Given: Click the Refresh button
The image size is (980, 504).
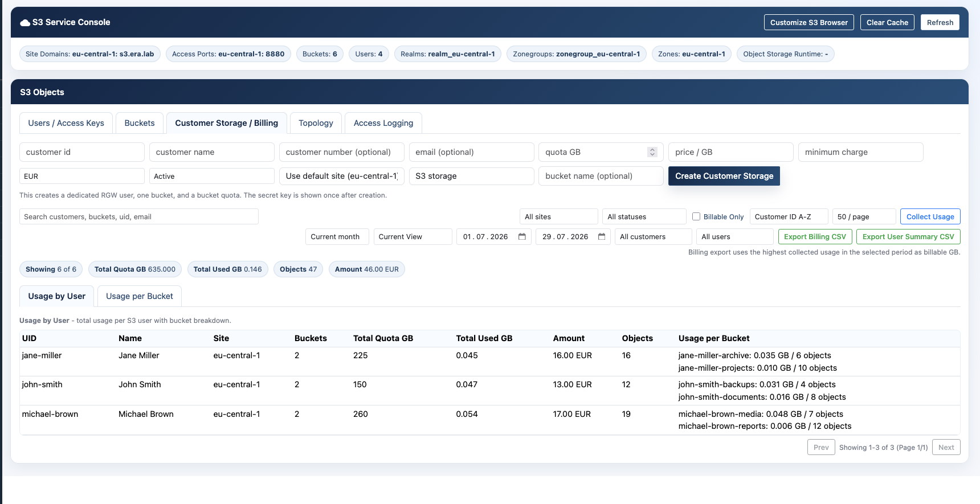Looking at the screenshot, I should [940, 23].
